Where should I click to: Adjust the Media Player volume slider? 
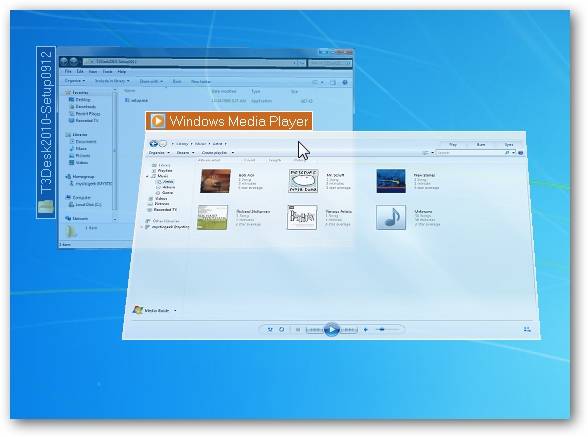387,329
